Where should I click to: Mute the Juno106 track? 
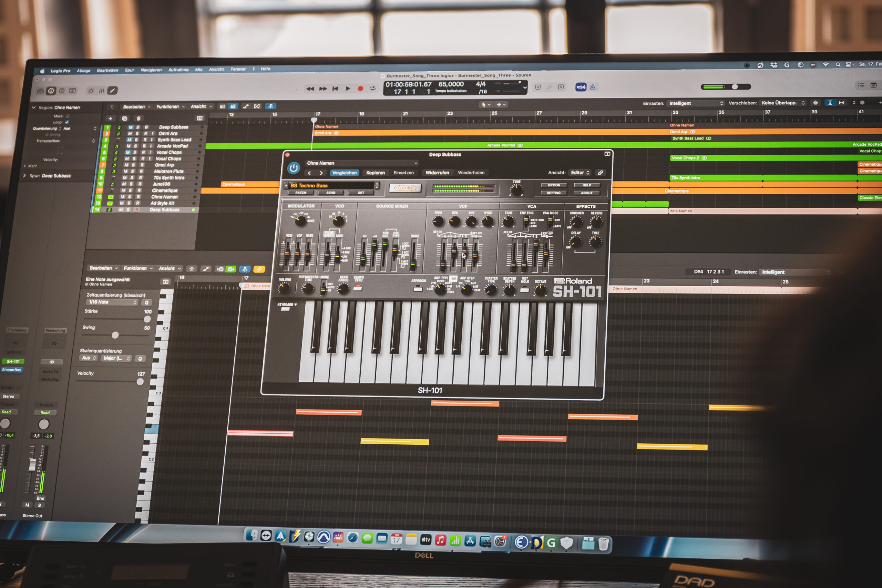[124, 184]
